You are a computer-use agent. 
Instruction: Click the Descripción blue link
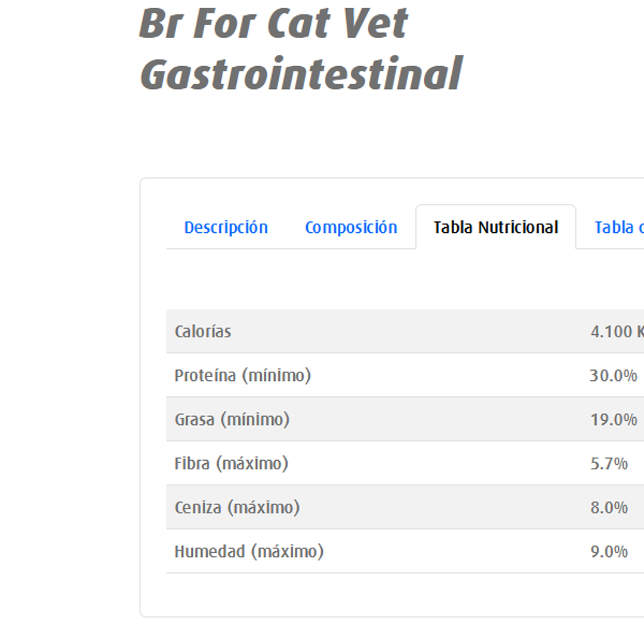226,227
